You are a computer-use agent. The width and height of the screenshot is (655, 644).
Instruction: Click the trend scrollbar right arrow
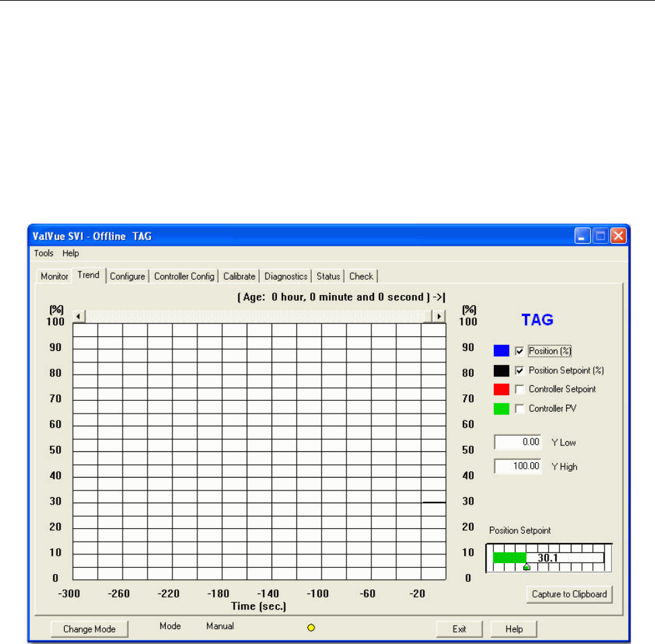439,316
